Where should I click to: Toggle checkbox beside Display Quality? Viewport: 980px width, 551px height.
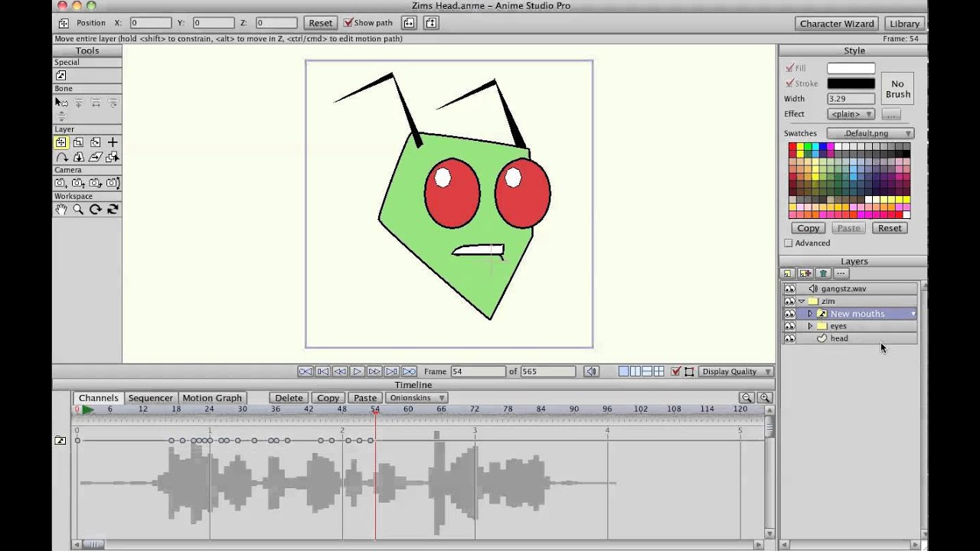675,371
